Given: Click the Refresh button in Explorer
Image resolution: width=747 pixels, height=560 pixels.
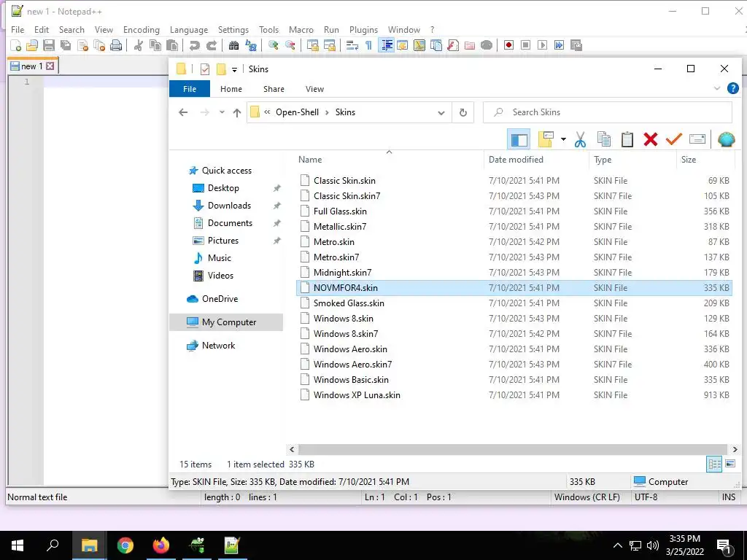Looking at the screenshot, I should pyautogui.click(x=462, y=113).
